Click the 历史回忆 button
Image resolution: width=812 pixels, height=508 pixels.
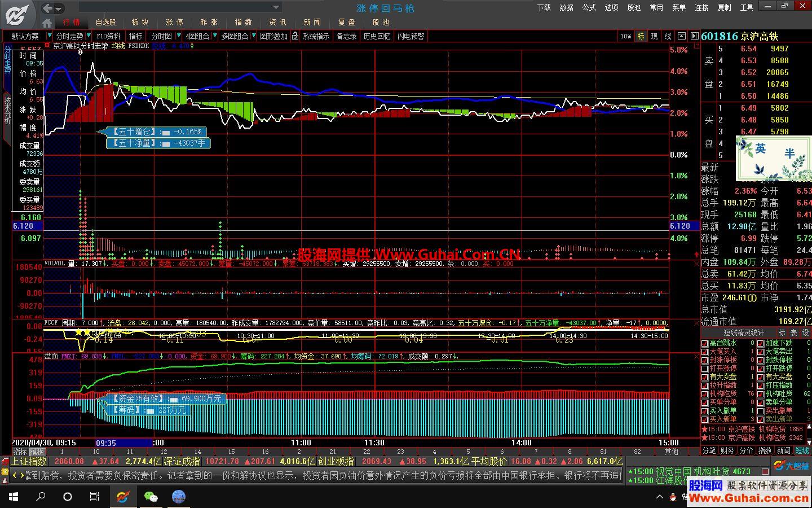[376, 36]
